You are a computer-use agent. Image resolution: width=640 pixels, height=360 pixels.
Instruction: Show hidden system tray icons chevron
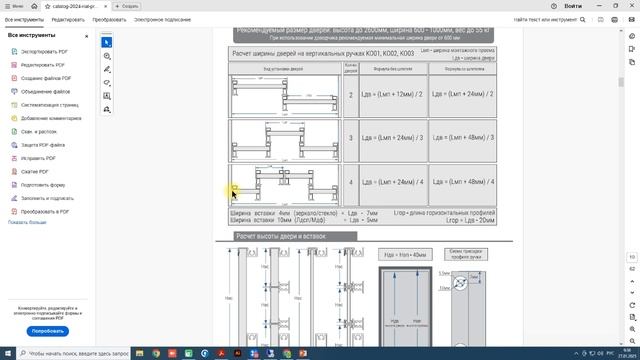576,353
